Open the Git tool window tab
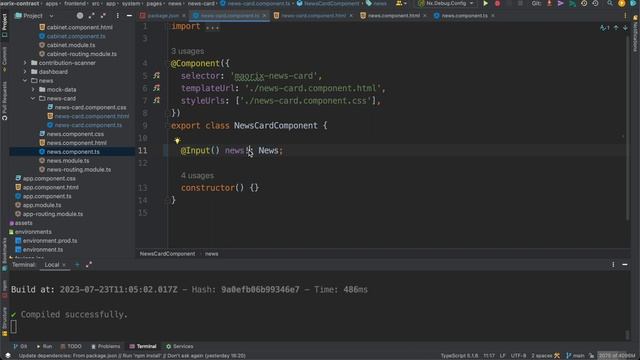This screenshot has width=640, height=360. pos(20,347)
